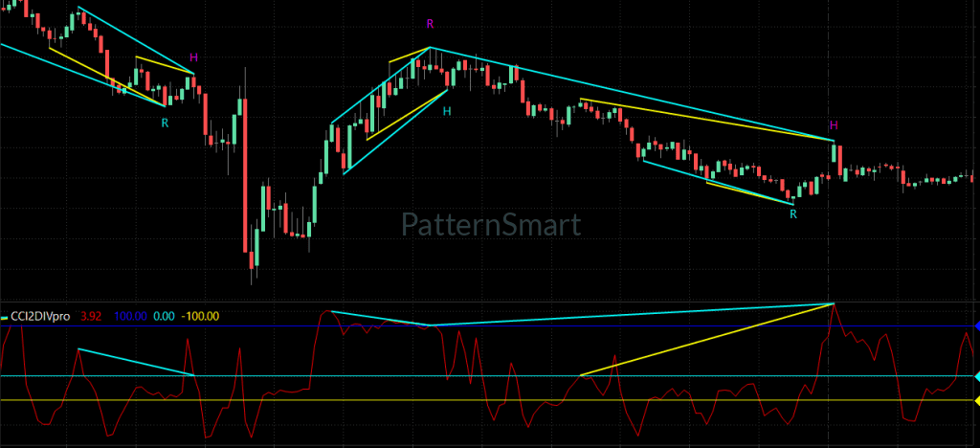Click the purple R label at chart top
The image size is (980, 448).
point(430,24)
